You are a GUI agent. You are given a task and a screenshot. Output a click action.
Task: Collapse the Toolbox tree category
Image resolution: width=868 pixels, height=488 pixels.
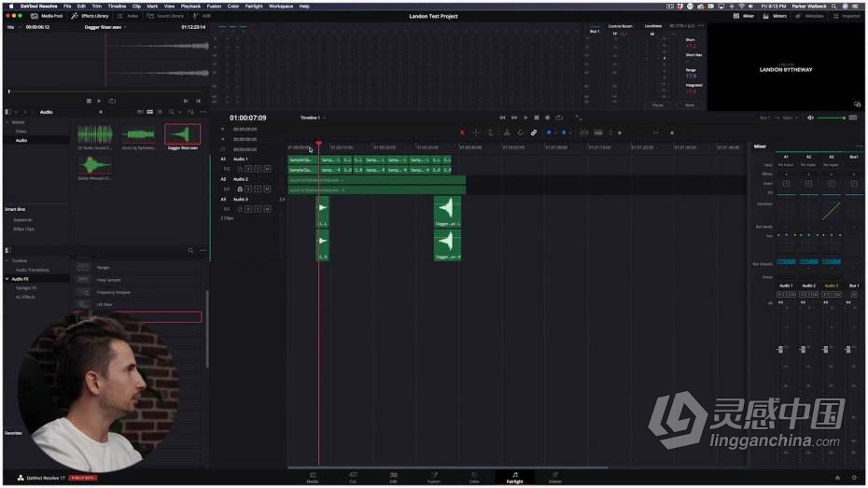click(x=7, y=260)
